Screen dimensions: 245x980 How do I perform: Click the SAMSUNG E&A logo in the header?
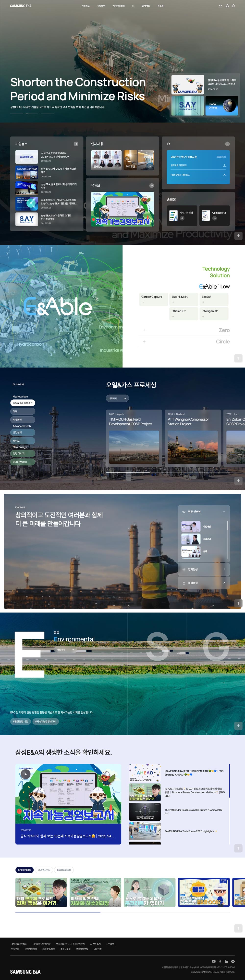coord(21,6)
